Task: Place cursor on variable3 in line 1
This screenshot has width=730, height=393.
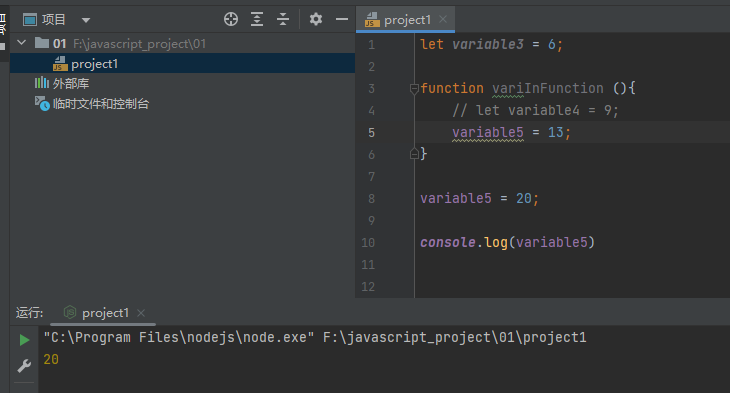Action: (488, 44)
